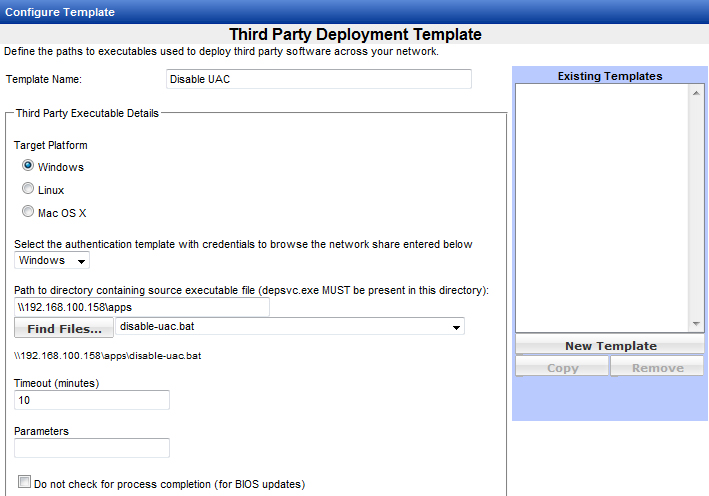Select the Linux target platform option
Screen dimensions: 709x496
click(x=29, y=189)
